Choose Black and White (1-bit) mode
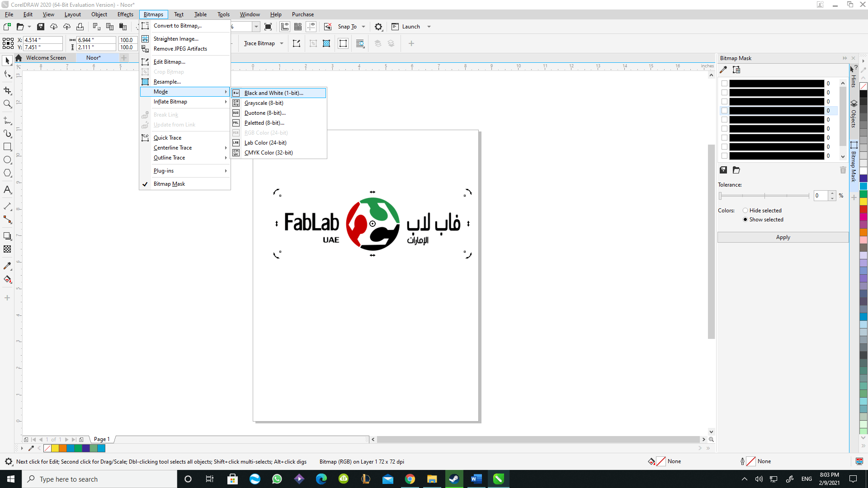 click(x=278, y=93)
